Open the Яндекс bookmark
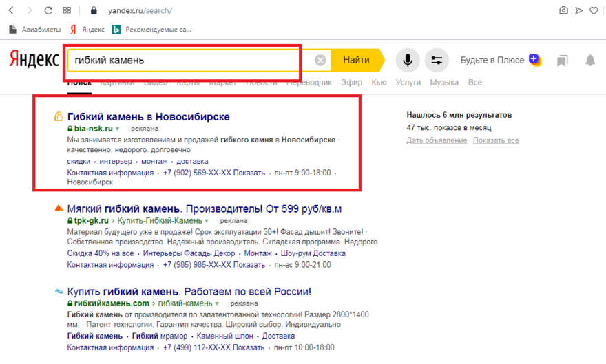Screen dimensions: 606x364 [x=87, y=30]
